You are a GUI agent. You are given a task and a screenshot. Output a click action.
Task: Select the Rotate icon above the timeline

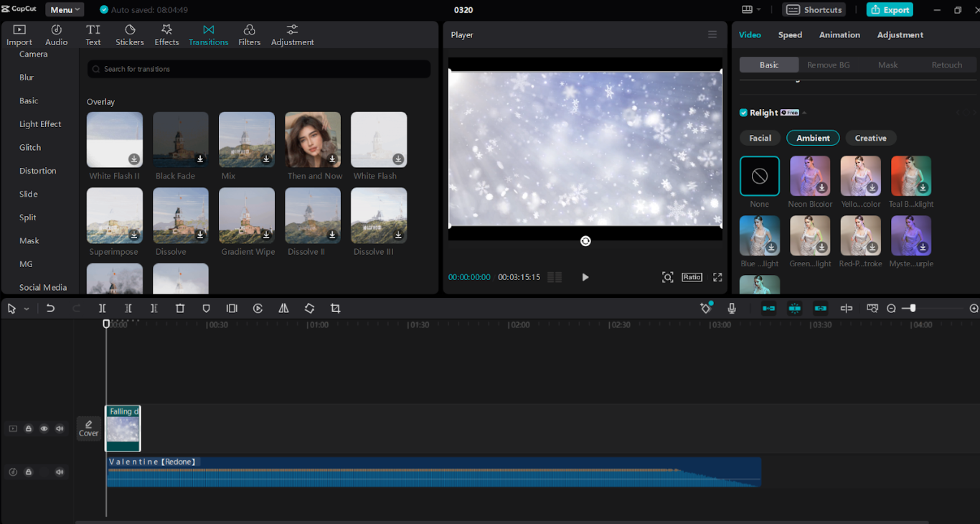[x=309, y=308]
